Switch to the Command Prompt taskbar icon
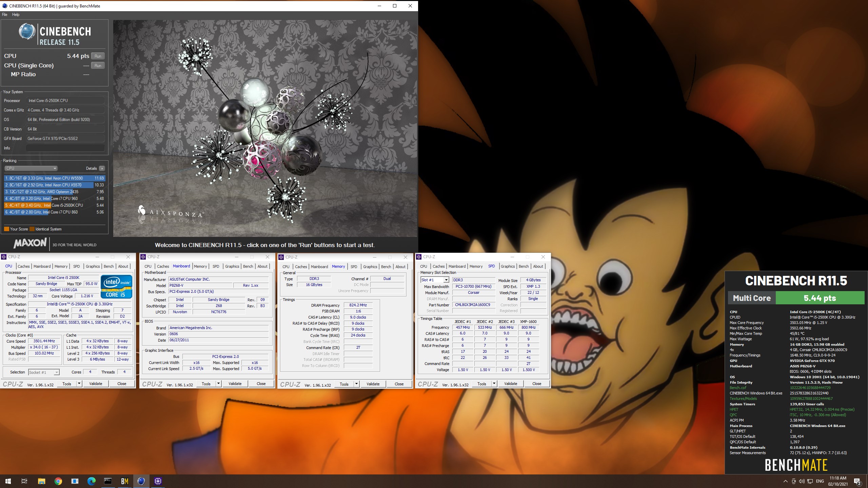This screenshot has height=488, width=868. 108,481
